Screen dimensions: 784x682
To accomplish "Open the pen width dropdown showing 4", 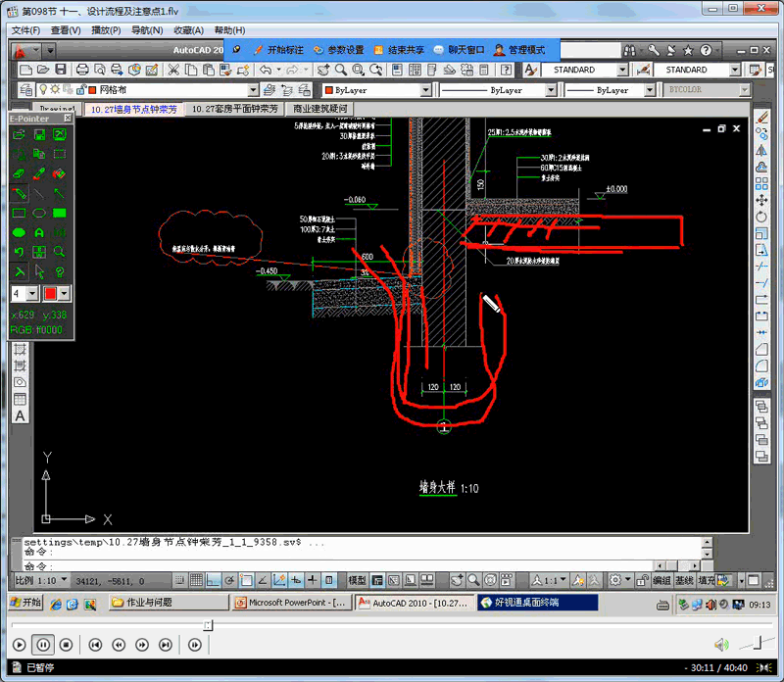I will click(x=32, y=294).
